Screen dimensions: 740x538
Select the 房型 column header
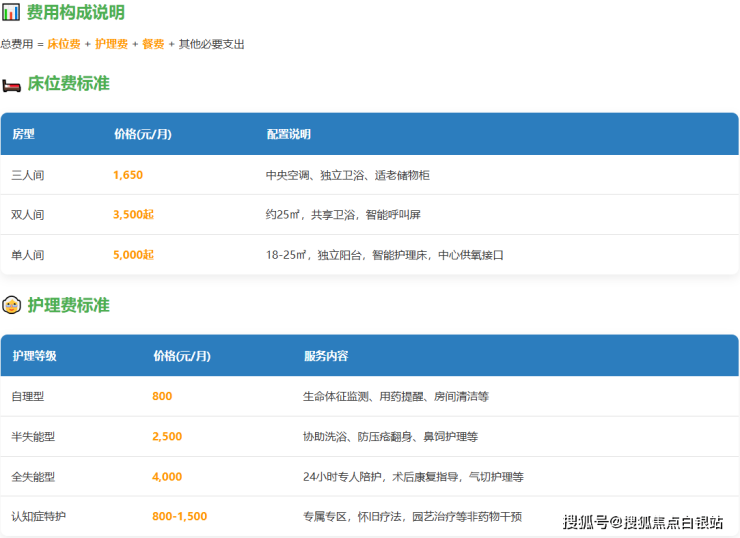(23, 134)
